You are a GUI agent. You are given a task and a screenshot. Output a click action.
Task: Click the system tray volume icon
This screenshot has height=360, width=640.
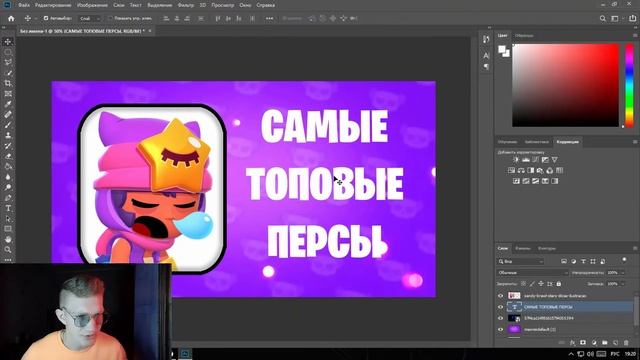click(591, 354)
